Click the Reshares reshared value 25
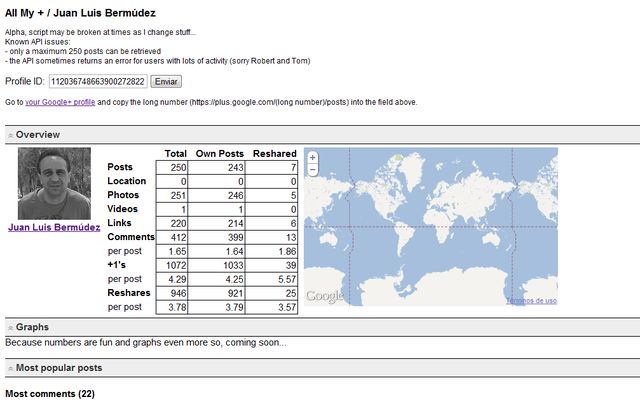 (291, 293)
